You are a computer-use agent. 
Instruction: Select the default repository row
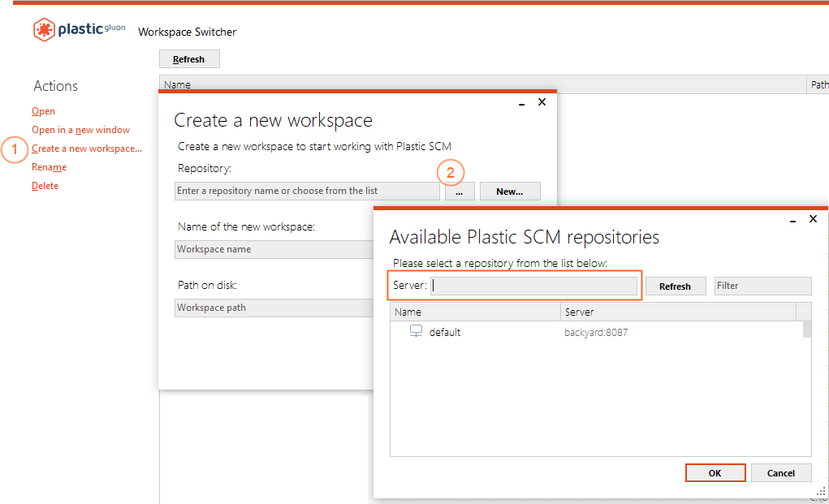pyautogui.click(x=596, y=332)
